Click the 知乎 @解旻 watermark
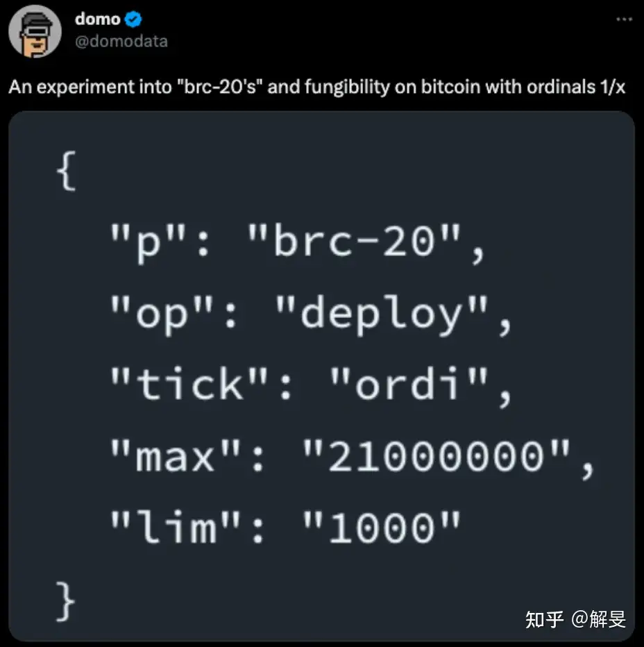Viewport: 644px width, 647px height. click(x=575, y=619)
